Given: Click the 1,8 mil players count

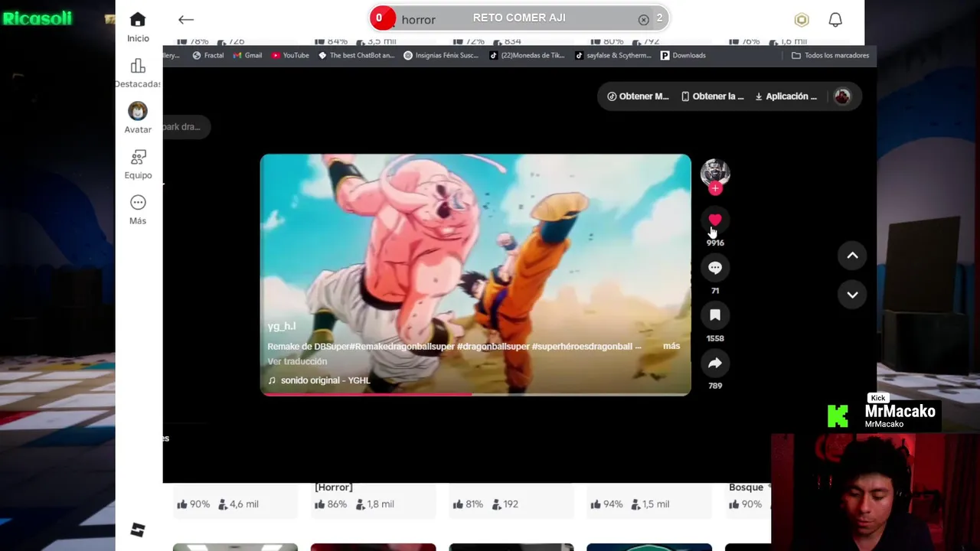Looking at the screenshot, I should pos(380,504).
